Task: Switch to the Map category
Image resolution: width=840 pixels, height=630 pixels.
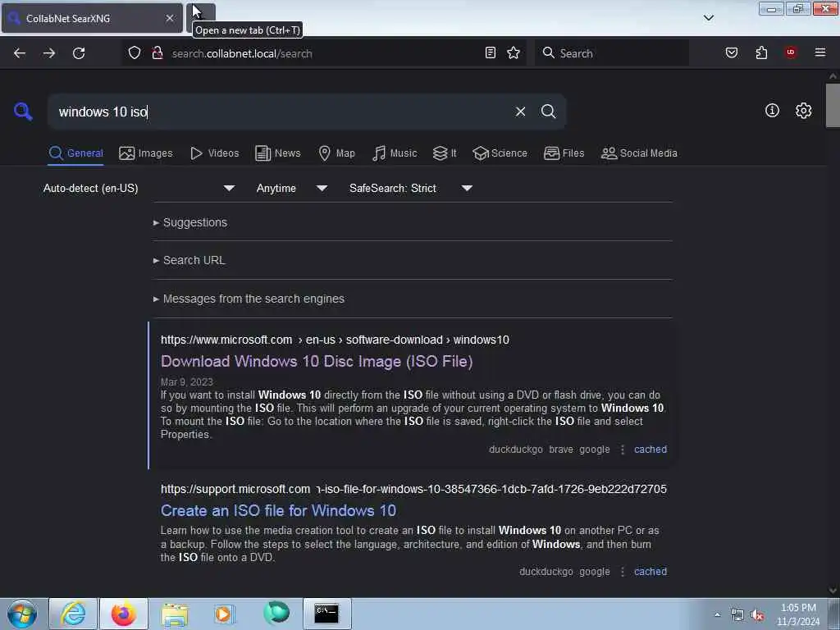Action: click(x=336, y=153)
